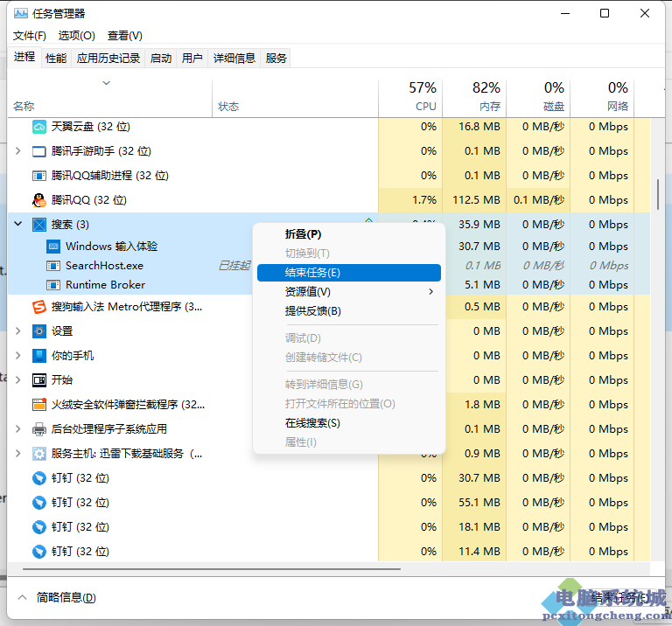Click the 简略信息 collapse chevron

point(22,597)
